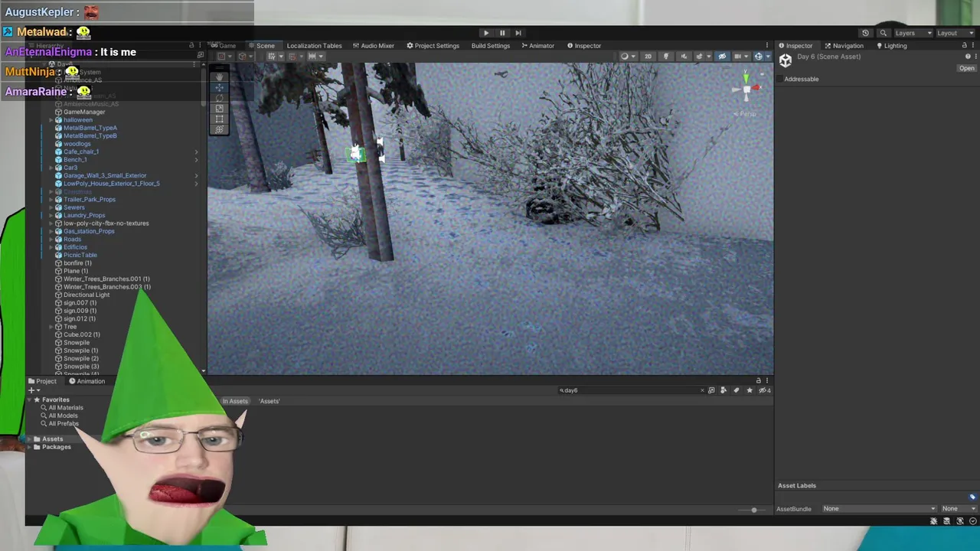980x551 pixels.
Task: Switch to the Localization Tables tab
Action: coord(314,45)
